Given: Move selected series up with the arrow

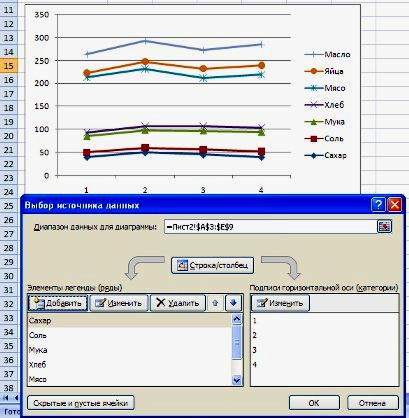Looking at the screenshot, I should coord(215,303).
